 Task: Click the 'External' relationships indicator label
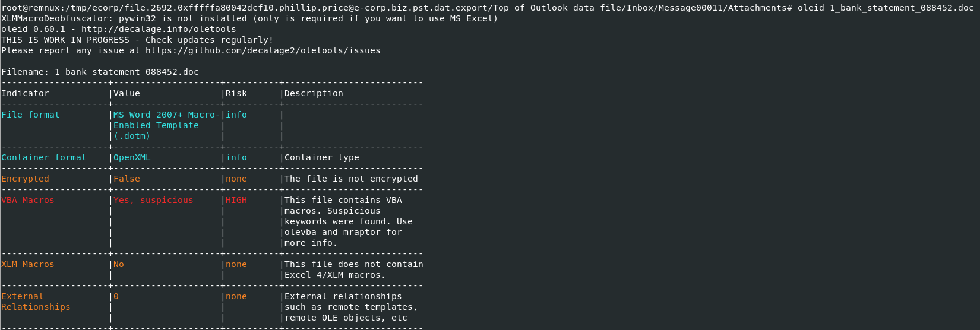click(x=23, y=296)
